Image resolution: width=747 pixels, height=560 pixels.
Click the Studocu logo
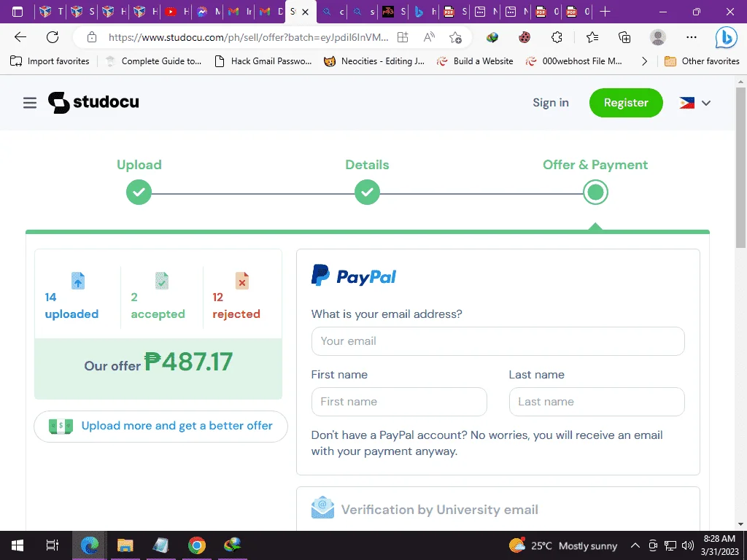pos(93,102)
